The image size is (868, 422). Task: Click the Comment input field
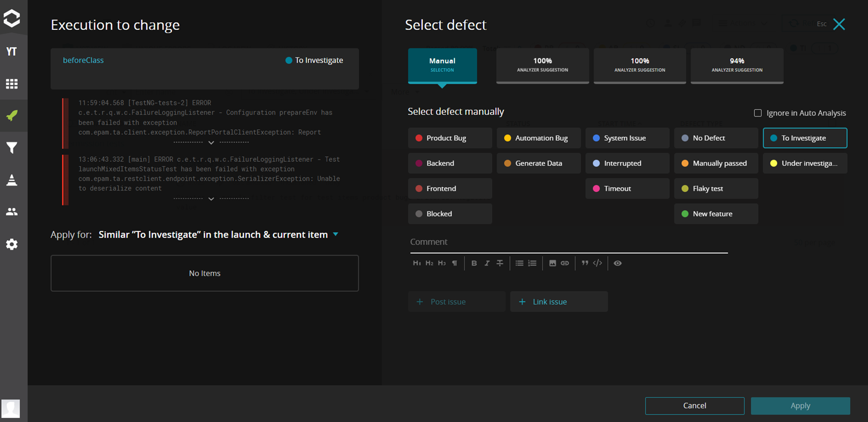(569, 242)
